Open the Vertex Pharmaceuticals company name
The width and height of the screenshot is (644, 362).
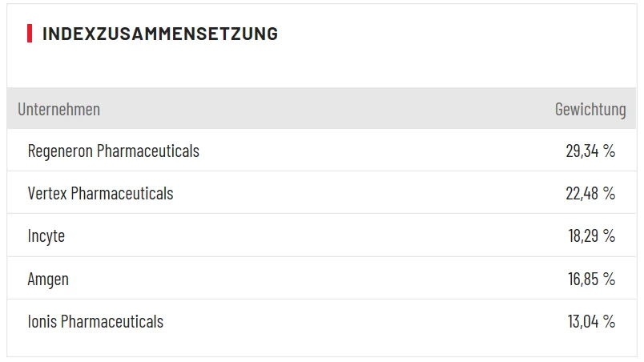pos(100,193)
